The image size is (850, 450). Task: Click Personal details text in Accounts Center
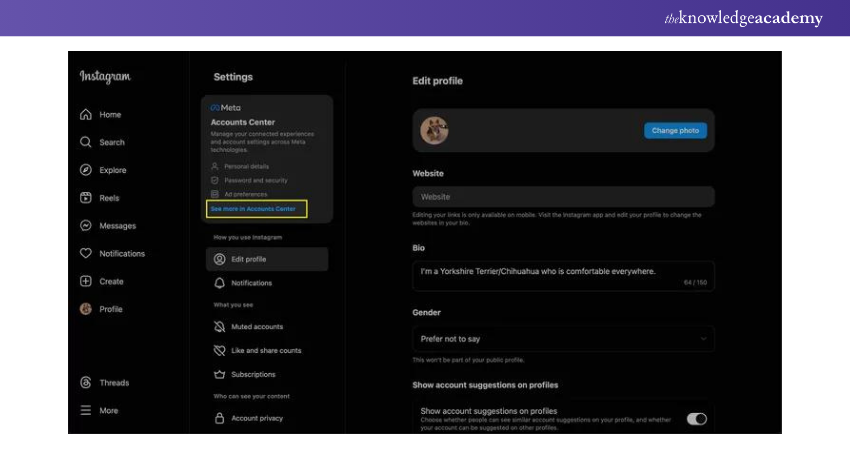(247, 166)
